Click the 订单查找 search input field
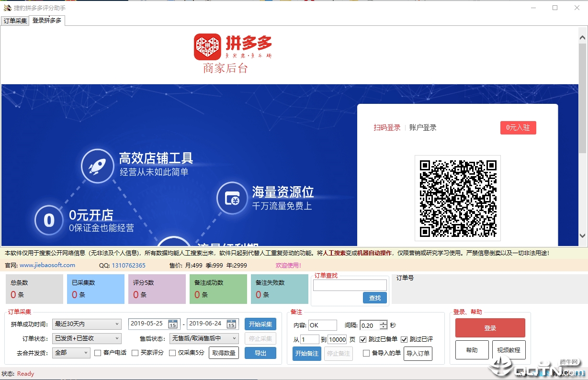Image resolution: width=588 pixels, height=380 pixels. coord(350,285)
